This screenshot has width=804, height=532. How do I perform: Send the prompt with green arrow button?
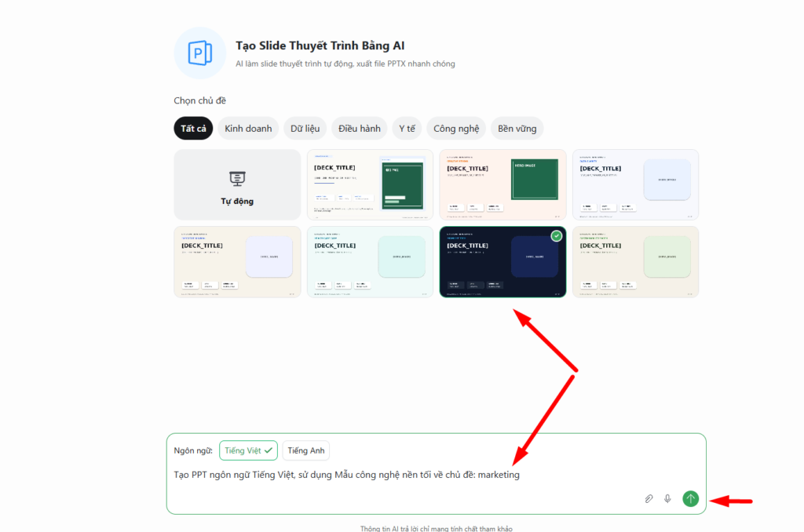[690, 499]
